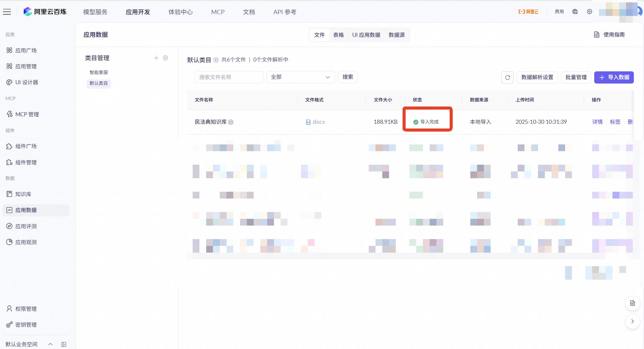Refresh the file list
The width and height of the screenshot is (644, 349).
point(508,77)
